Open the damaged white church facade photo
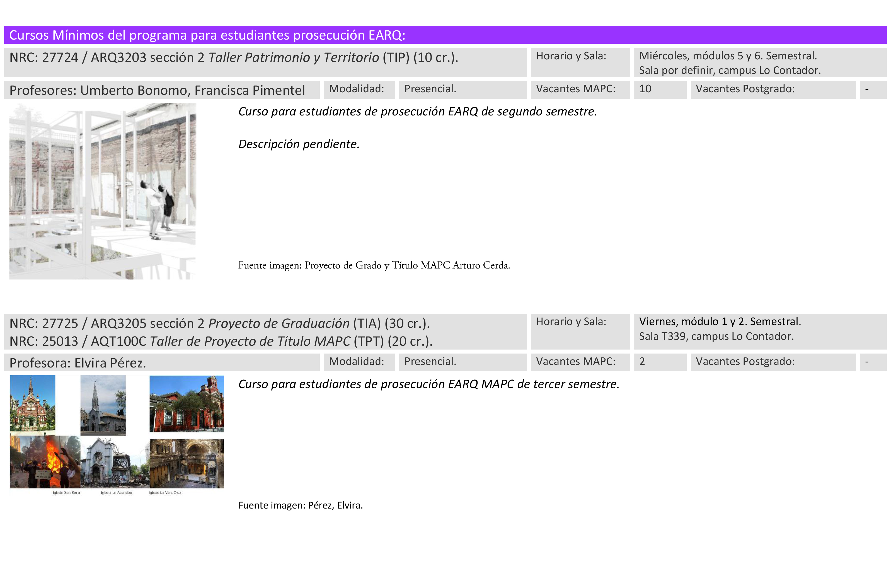 click(115, 463)
